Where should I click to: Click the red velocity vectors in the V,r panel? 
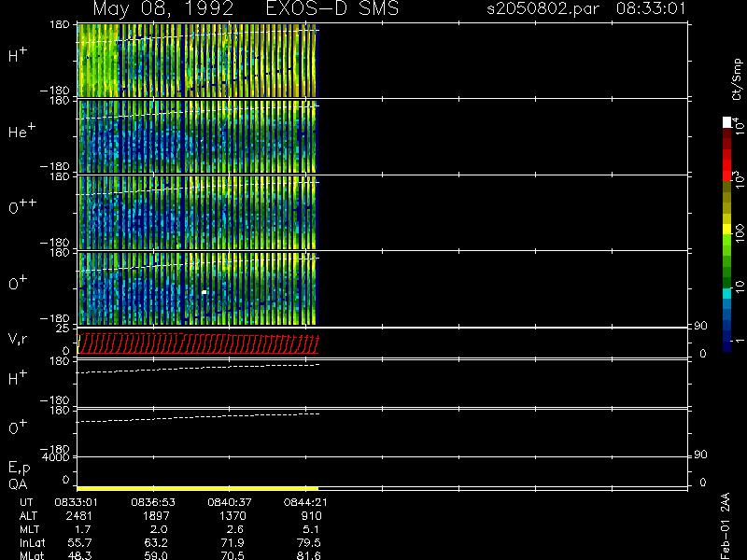[x=198, y=343]
